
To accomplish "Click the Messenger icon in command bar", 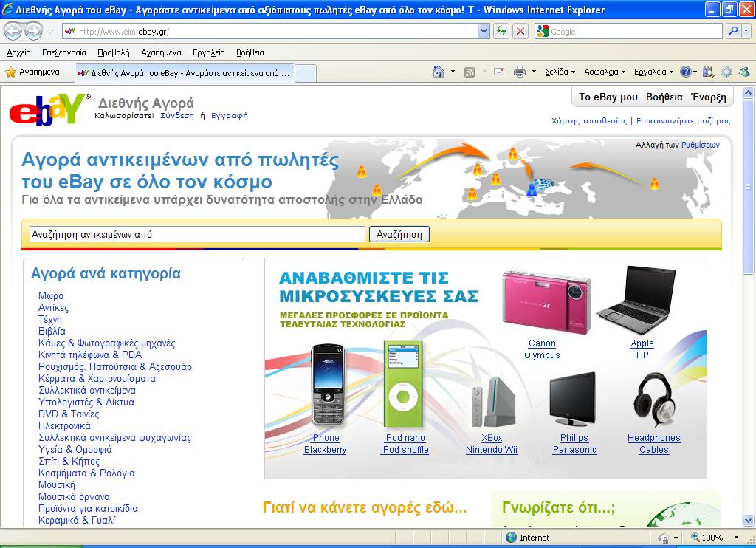I will click(x=744, y=72).
